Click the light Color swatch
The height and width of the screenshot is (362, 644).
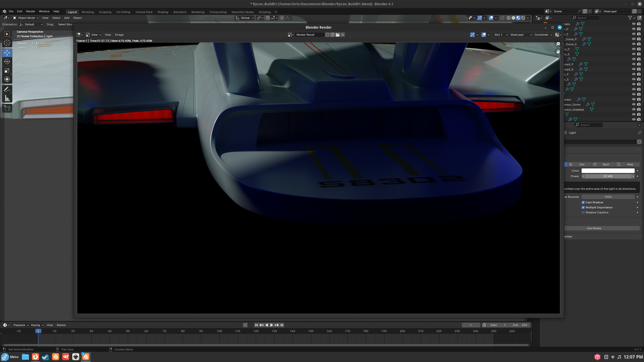(x=608, y=171)
